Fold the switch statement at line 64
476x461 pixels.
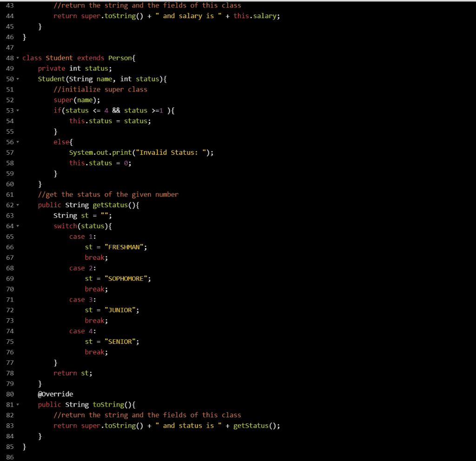point(18,226)
